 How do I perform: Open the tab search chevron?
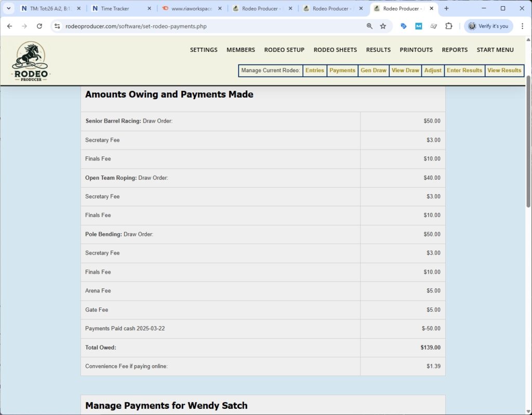click(8, 8)
